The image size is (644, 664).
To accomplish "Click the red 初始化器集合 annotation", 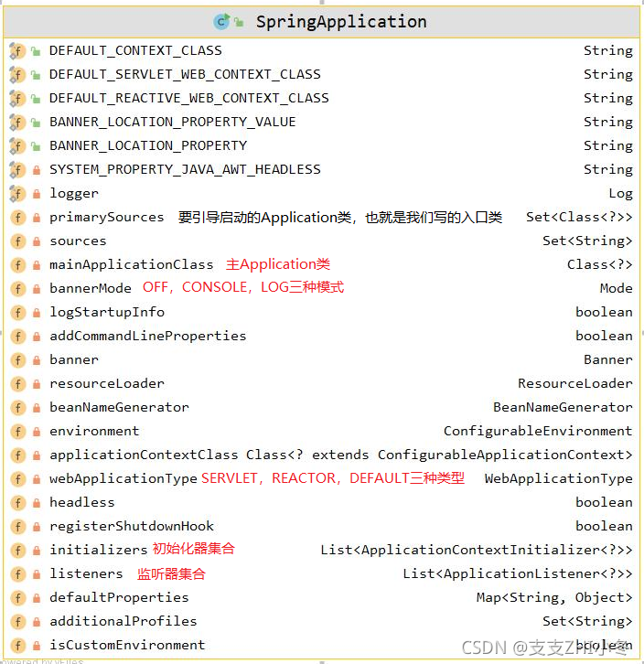I will point(194,549).
